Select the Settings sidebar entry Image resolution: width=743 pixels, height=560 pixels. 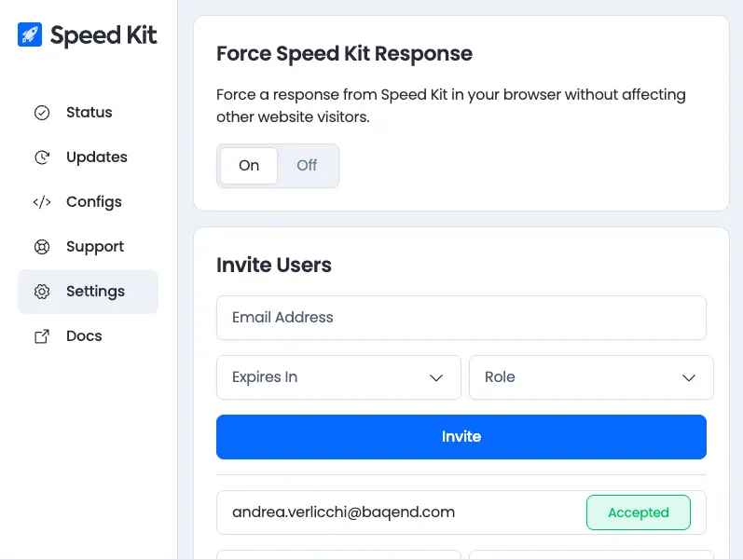[89, 292]
